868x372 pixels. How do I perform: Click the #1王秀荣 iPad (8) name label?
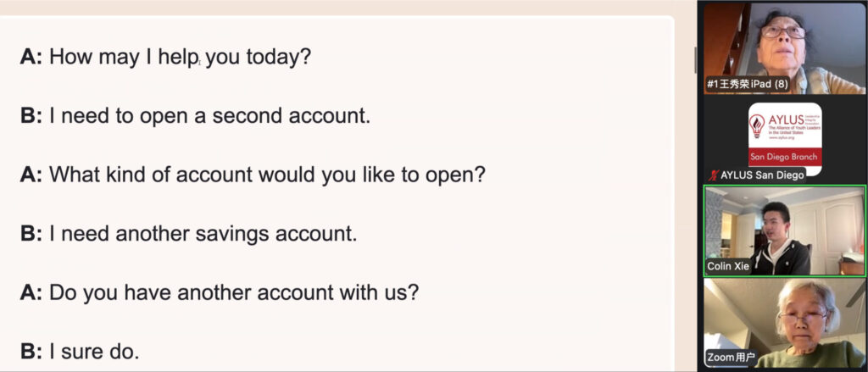(x=747, y=85)
